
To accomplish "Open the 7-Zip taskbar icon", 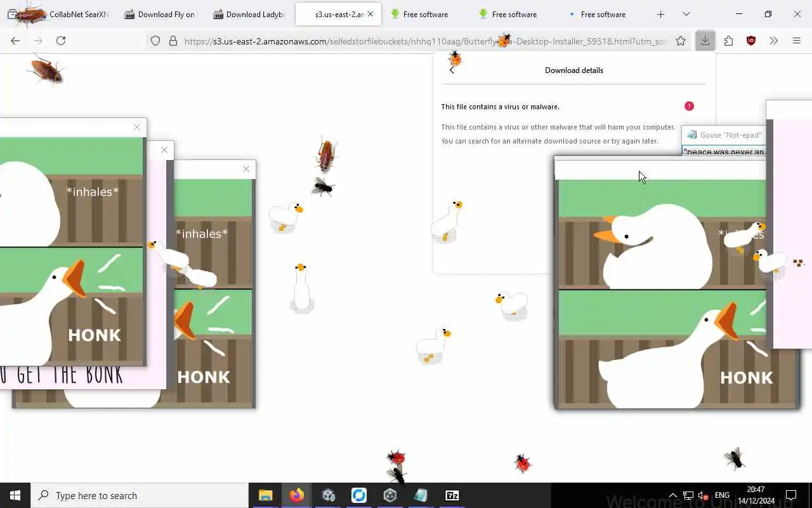I will click(x=452, y=495).
